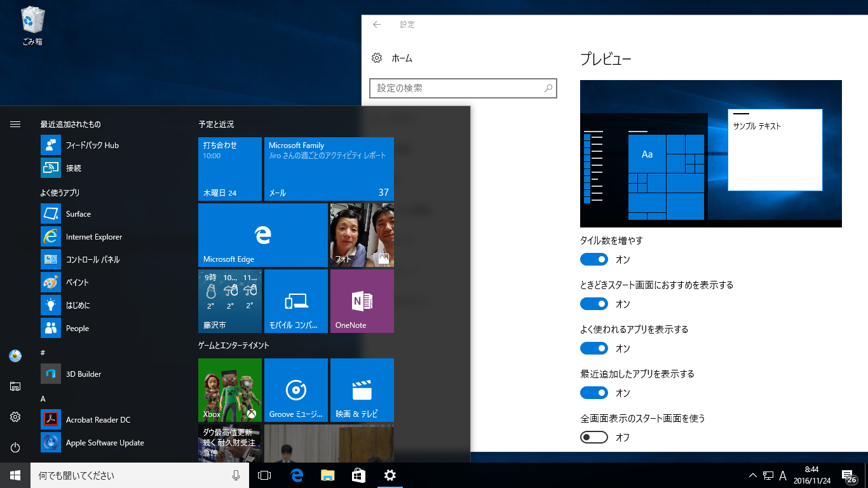Open File Explorer from Start side rail

pyautogui.click(x=15, y=386)
